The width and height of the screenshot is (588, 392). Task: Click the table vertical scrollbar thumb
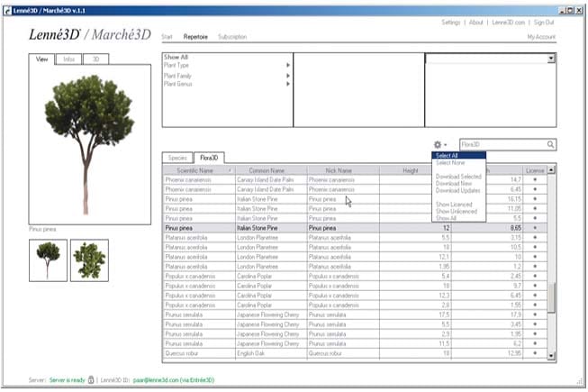[x=551, y=297]
